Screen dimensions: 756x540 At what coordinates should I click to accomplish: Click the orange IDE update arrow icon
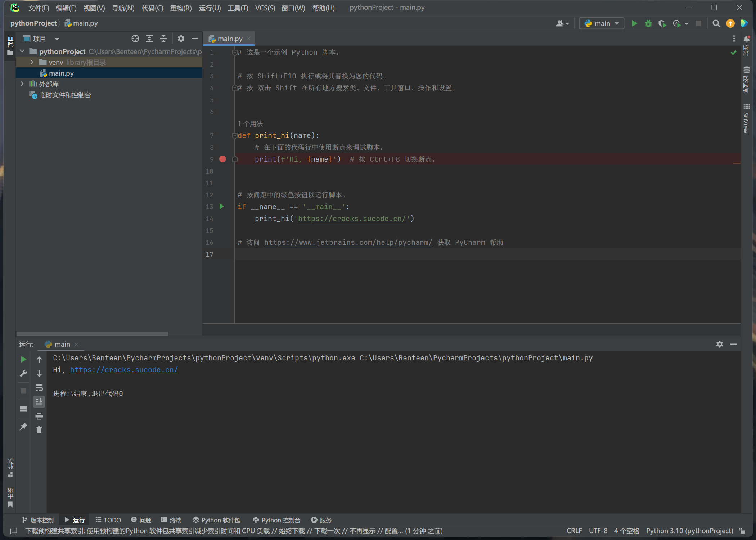[x=730, y=23]
